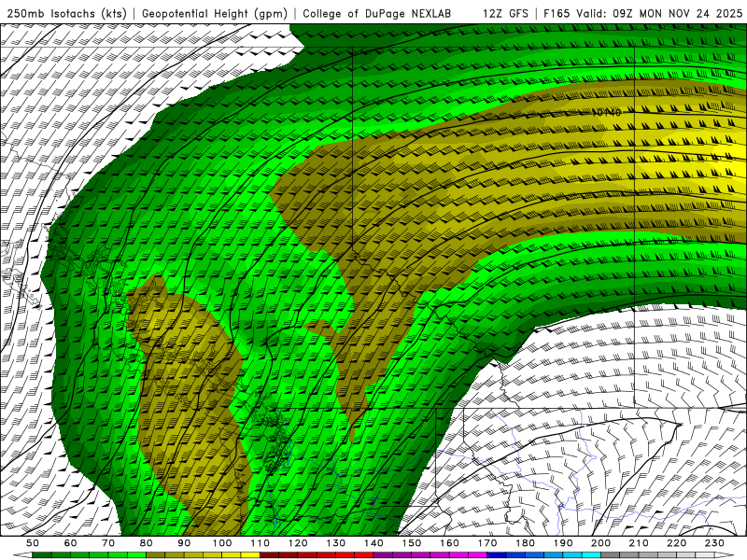Click the '90' color bar label

184,543
